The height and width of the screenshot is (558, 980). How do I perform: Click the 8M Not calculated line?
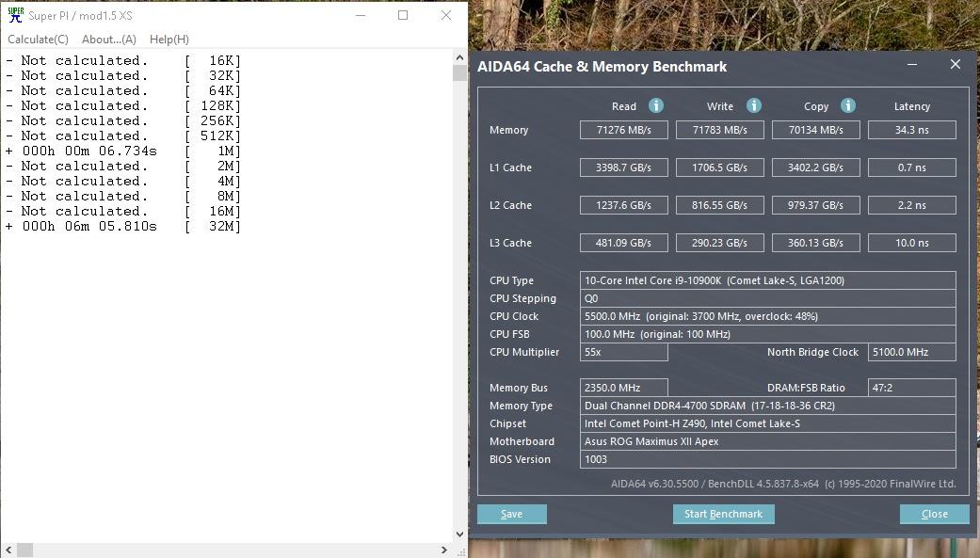pyautogui.click(x=123, y=197)
